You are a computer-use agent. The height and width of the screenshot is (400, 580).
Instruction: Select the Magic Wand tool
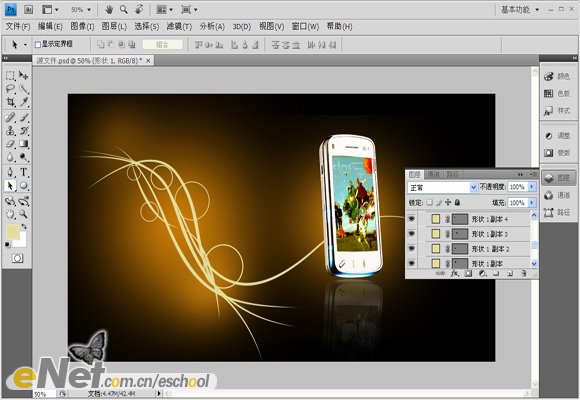click(x=24, y=89)
